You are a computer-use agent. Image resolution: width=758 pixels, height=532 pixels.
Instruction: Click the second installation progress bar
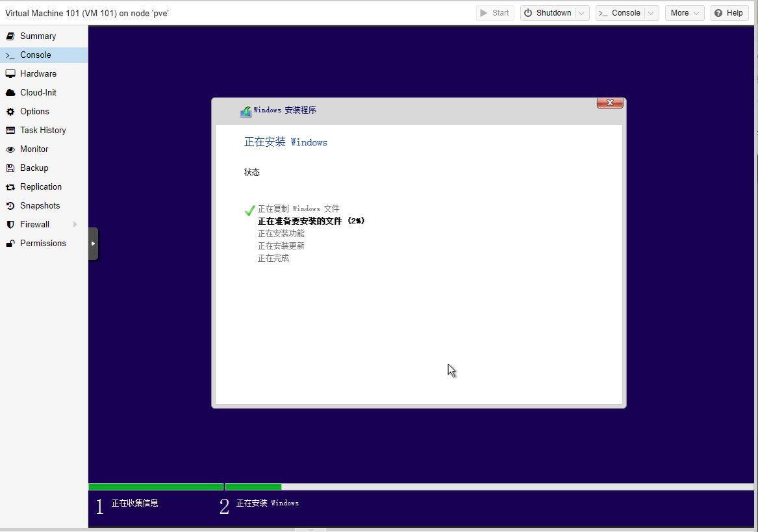(489, 487)
